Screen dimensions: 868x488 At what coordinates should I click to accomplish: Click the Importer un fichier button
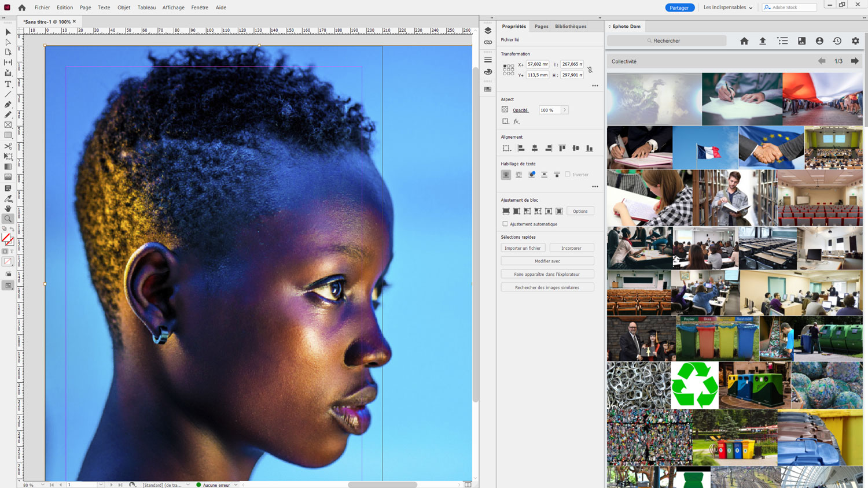[x=523, y=248]
